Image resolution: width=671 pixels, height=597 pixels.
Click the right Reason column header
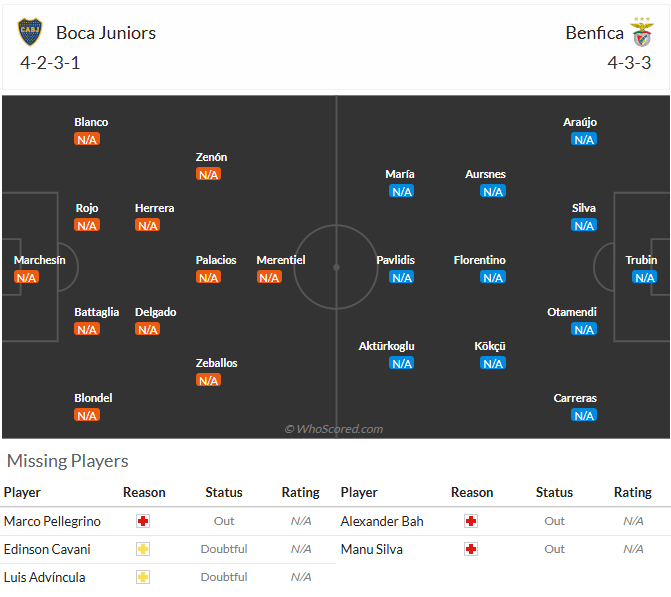472,492
